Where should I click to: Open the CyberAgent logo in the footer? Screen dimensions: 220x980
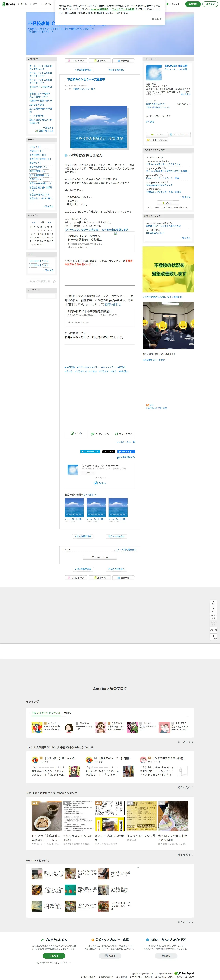tap(184, 973)
